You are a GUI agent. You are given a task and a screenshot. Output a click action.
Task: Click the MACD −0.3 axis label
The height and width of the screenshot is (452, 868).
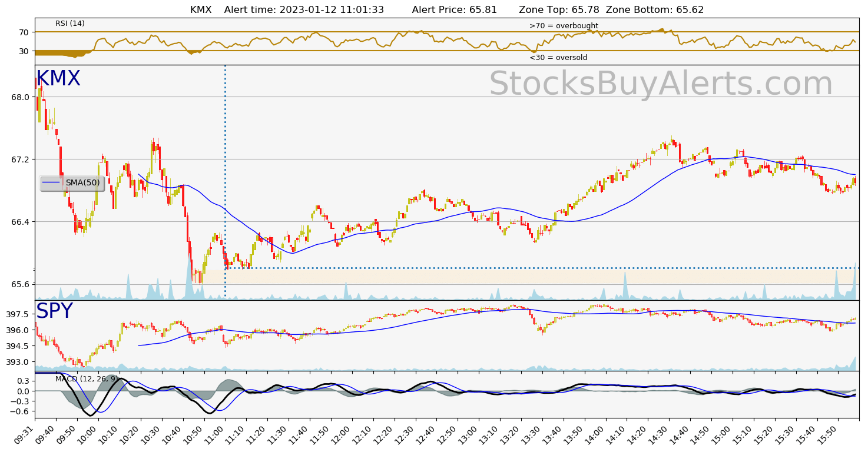[x=21, y=401]
